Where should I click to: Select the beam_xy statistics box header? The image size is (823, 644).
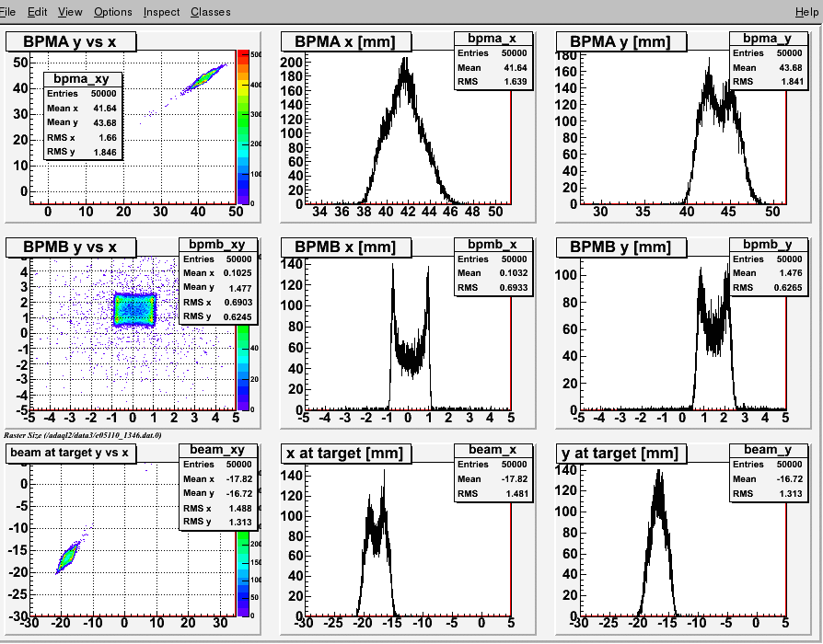coord(218,450)
